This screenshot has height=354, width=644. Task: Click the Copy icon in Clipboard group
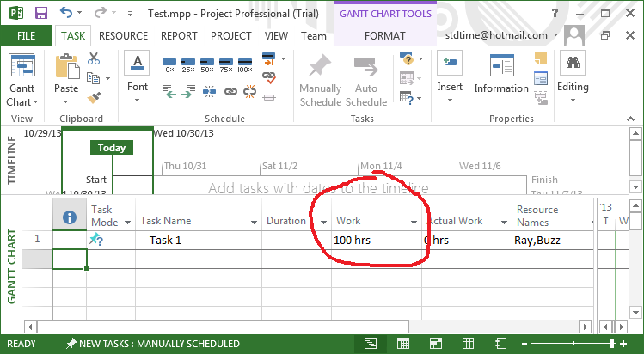pos(93,78)
